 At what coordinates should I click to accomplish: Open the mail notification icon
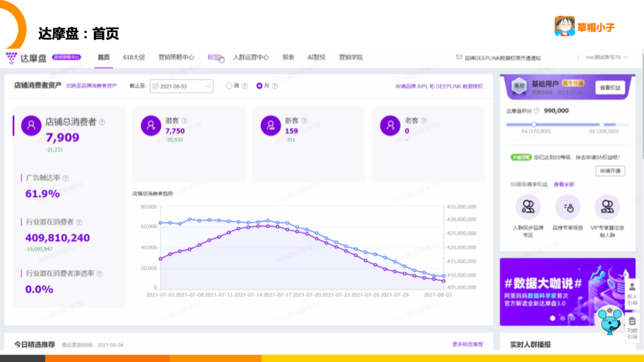(x=459, y=57)
